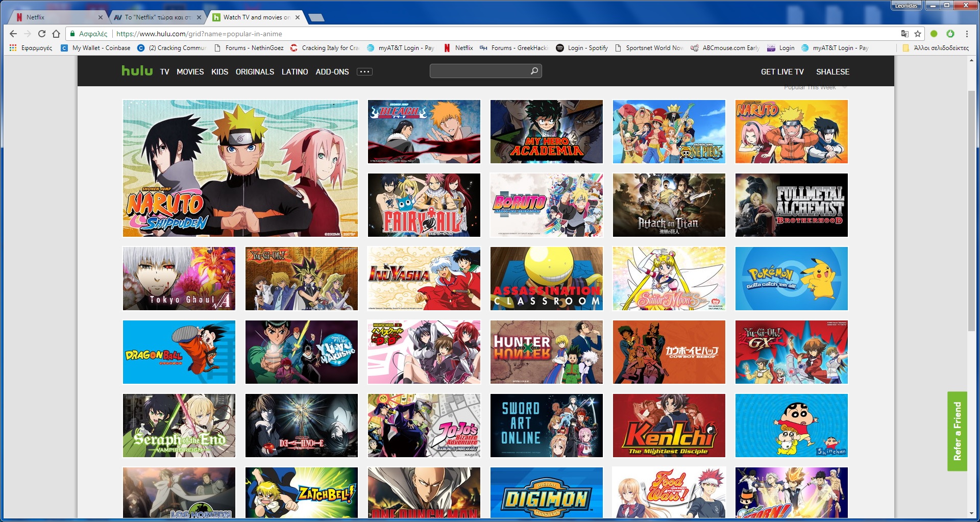Open the Naruto Shippuden thumbnail
980x522 pixels.
tap(240, 168)
